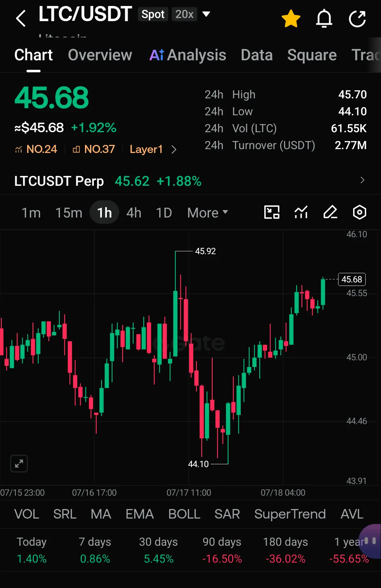Open chart settings hexagon icon
Screen dimensions: 381x588
coord(359,212)
